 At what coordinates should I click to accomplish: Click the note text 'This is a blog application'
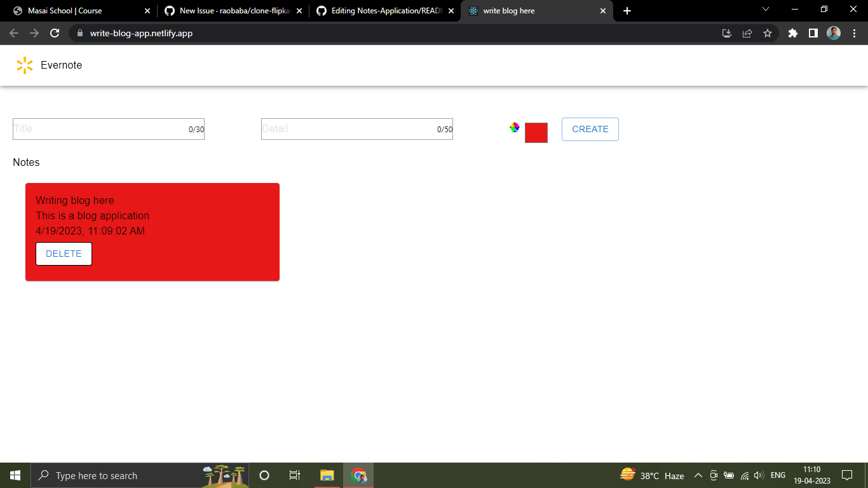click(x=93, y=215)
